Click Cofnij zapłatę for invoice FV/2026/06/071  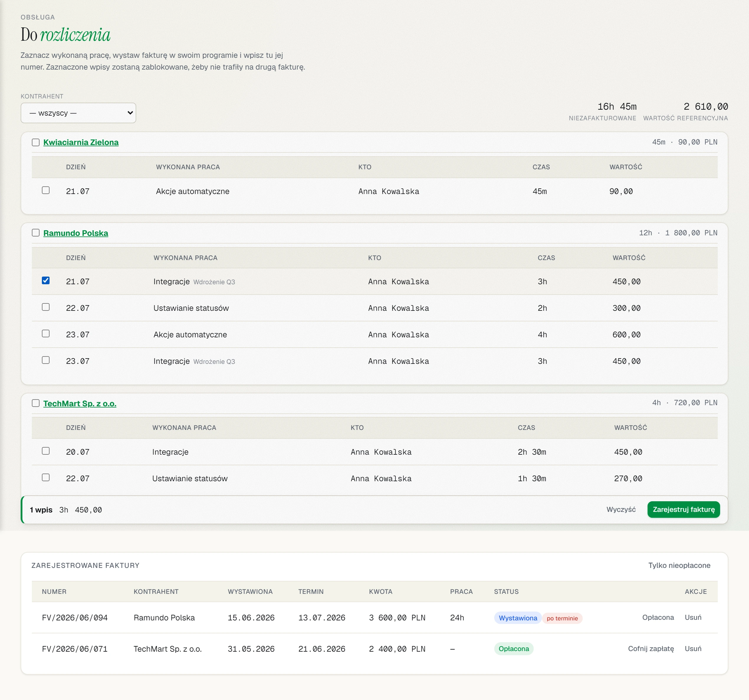[x=651, y=648]
